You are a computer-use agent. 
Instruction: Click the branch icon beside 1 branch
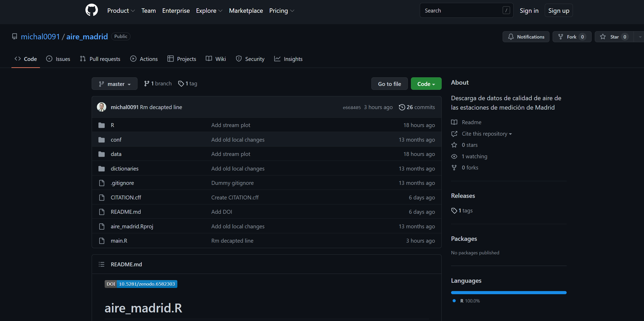tap(147, 84)
